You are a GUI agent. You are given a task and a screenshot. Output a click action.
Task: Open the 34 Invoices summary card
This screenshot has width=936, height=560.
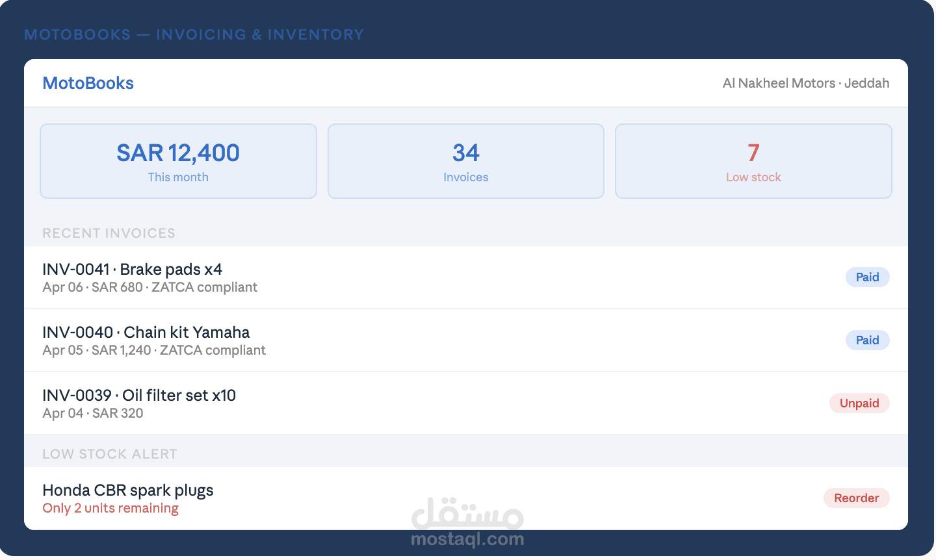tap(465, 160)
